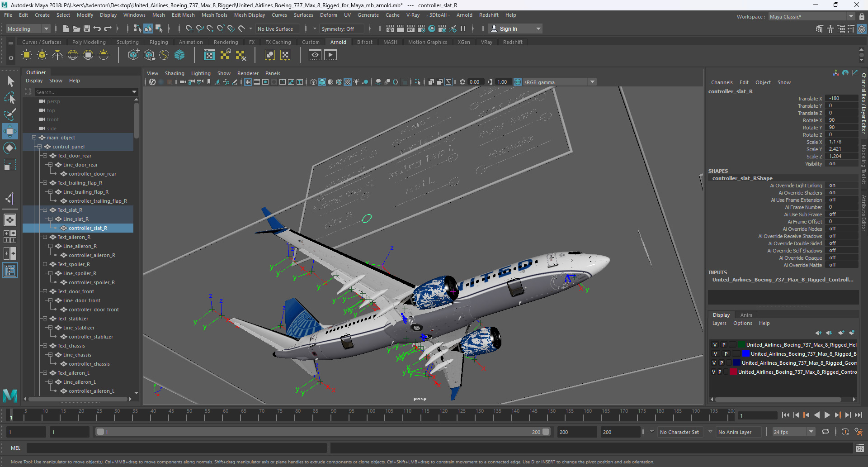
Task: Select the Move tool in toolbox
Action: 9,131
